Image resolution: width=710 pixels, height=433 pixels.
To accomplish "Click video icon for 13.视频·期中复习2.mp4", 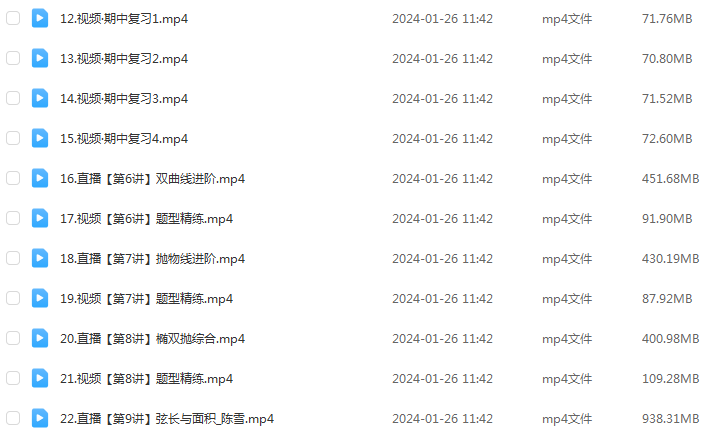I will coord(40,58).
